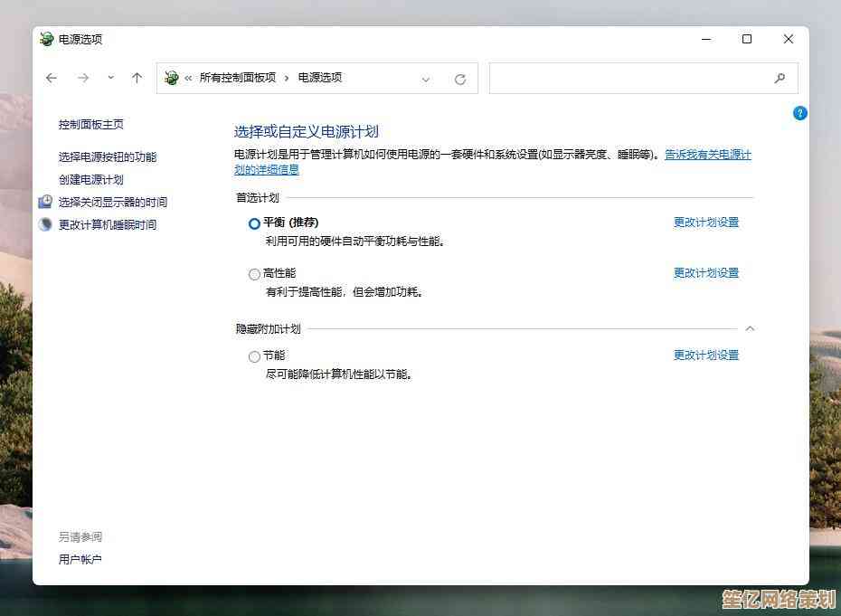Click the power options icon in title bar
841x616 pixels.
coord(47,39)
